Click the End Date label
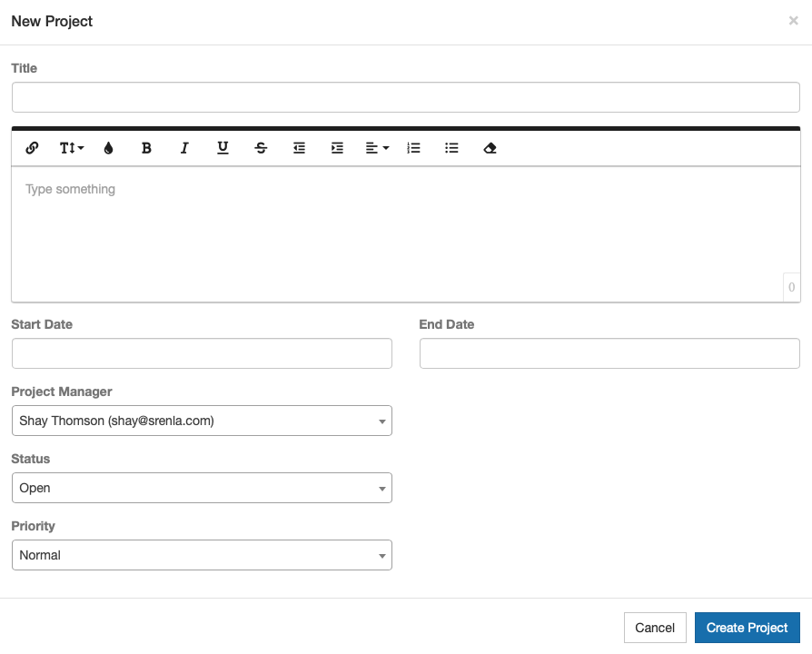 (447, 324)
